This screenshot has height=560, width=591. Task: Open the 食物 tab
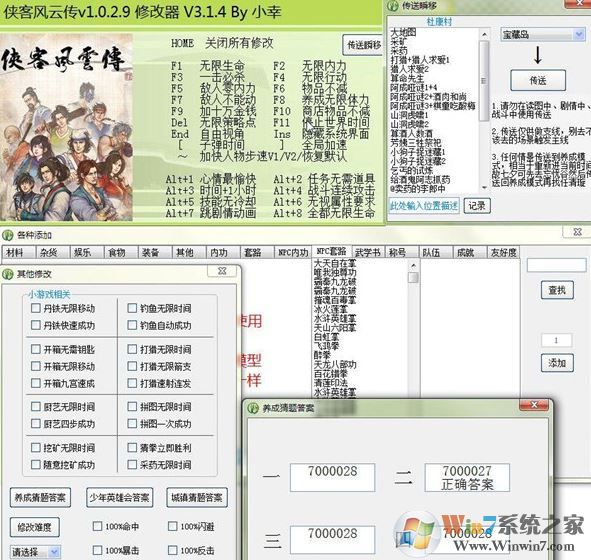point(121,252)
